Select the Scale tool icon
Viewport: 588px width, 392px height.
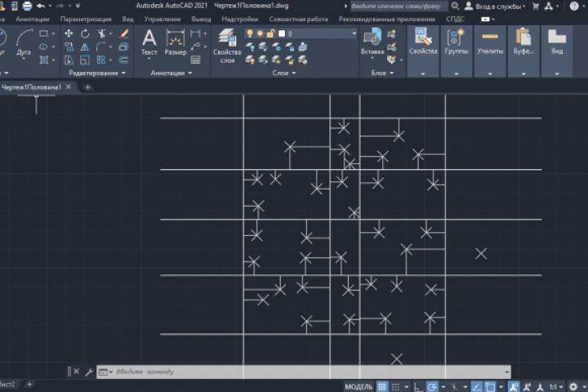pyautogui.click(x=85, y=60)
